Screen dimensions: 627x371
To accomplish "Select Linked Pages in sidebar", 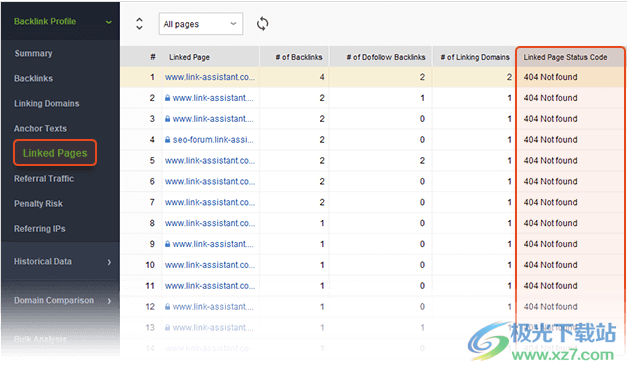I will [55, 153].
